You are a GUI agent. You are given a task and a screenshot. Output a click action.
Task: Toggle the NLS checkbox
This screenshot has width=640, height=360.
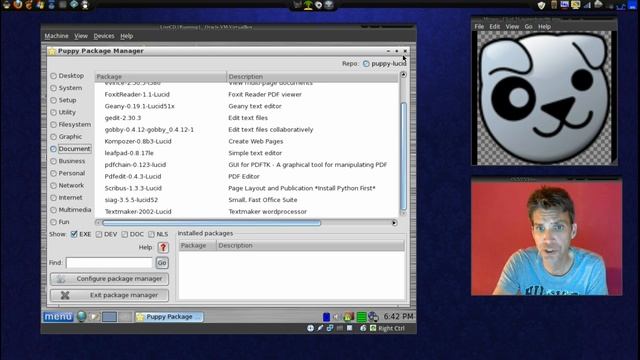pyautogui.click(x=151, y=234)
